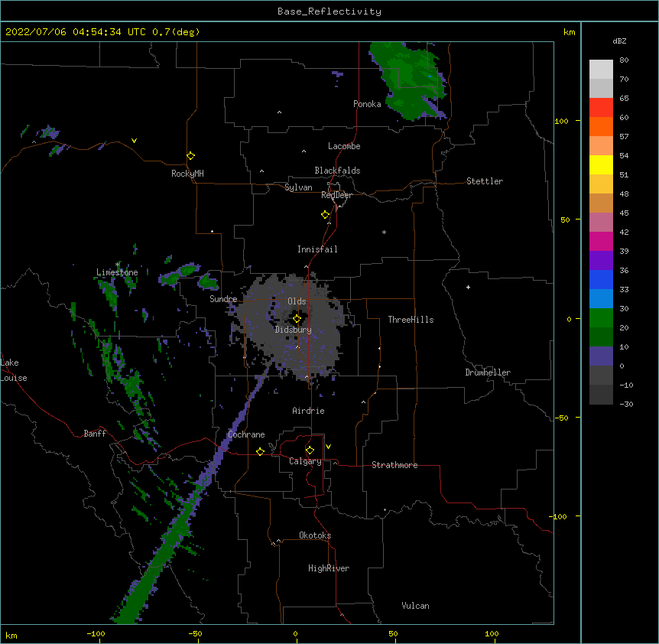659x644 pixels.
Task: Click the Vulcan town label
Action: (415, 606)
